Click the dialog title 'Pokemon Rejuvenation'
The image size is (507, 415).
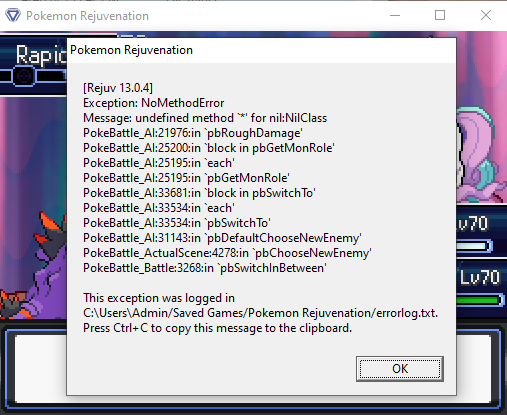click(x=131, y=50)
